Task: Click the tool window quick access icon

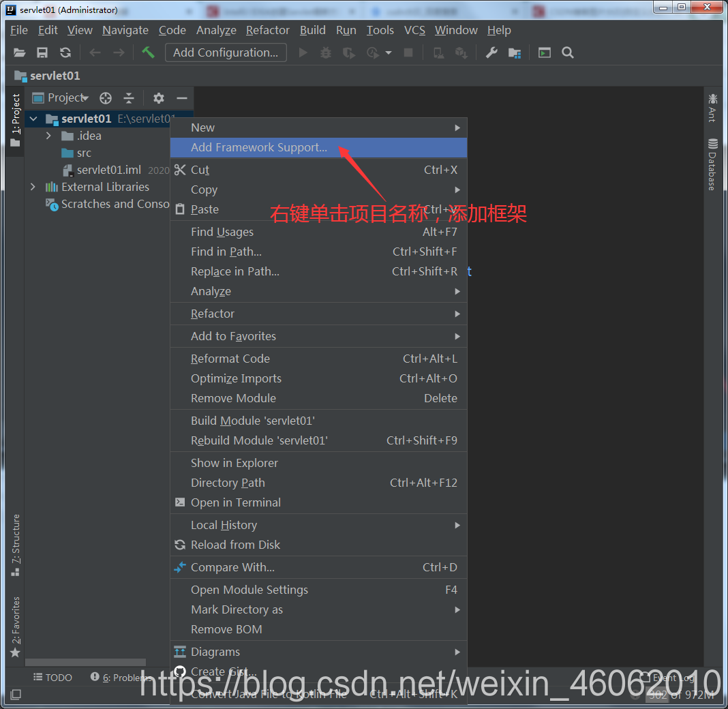Action: coord(16,695)
